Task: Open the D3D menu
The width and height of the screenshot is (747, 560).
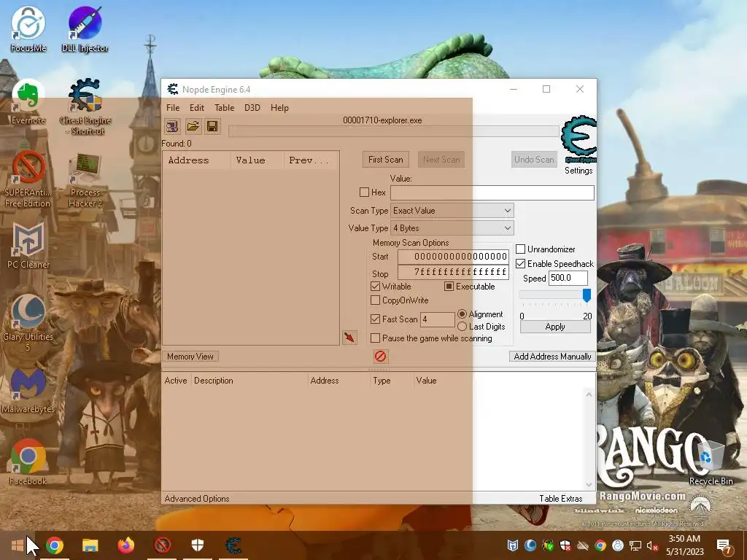Action: coord(252,108)
